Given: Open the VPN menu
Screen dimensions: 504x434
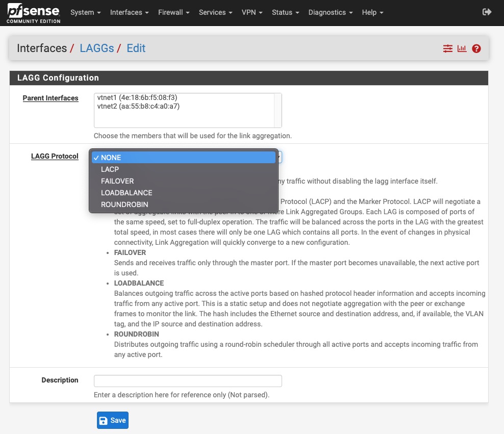Looking at the screenshot, I should coord(252,13).
